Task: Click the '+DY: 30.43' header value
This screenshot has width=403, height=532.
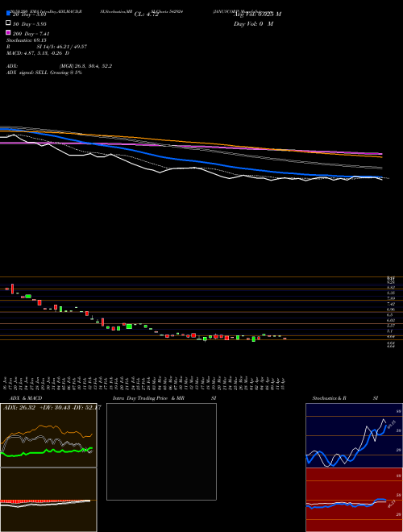Action: click(x=55, y=408)
